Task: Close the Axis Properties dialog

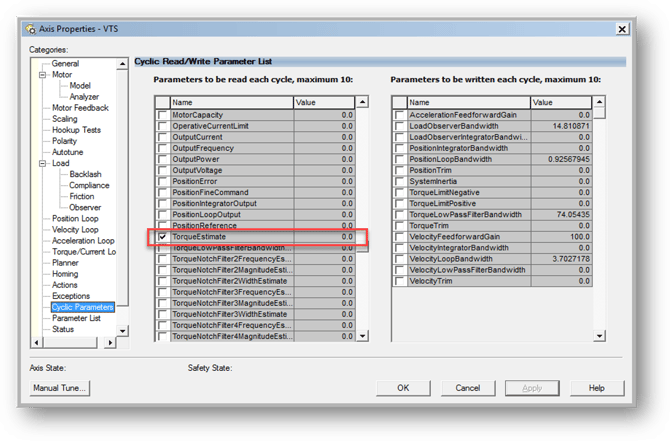Action: [622, 29]
